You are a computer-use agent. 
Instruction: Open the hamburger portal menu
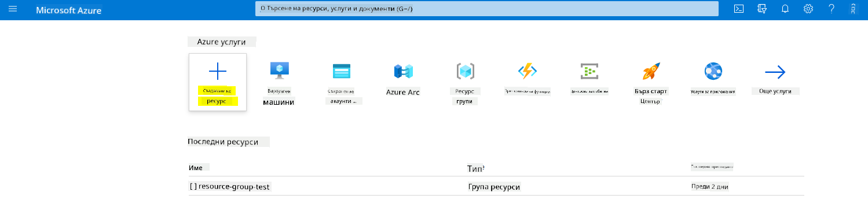click(13, 9)
